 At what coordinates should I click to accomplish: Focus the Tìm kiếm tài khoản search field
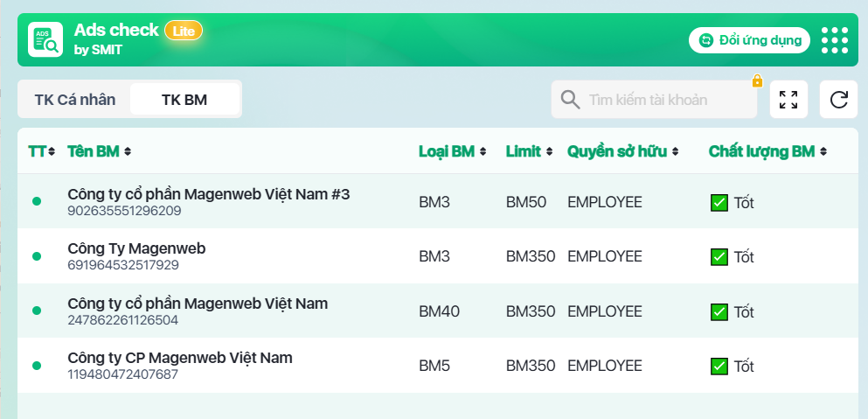click(x=654, y=100)
